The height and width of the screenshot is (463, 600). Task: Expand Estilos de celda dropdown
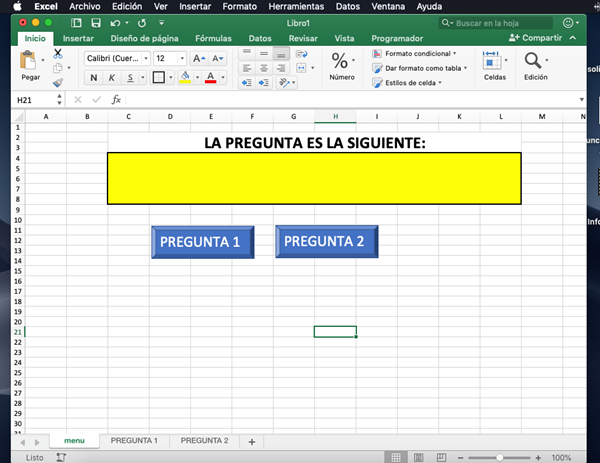(440, 83)
